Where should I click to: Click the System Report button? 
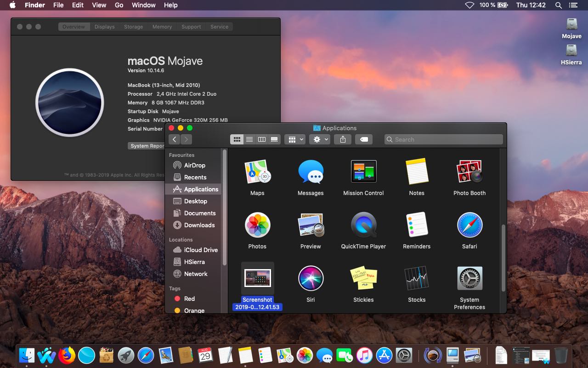[147, 145]
